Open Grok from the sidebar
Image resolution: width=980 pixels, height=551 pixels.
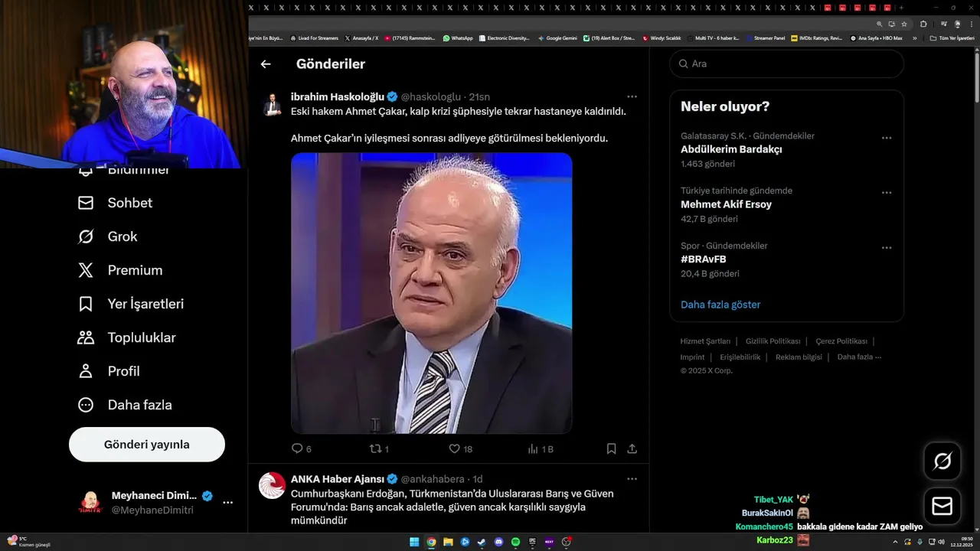(x=107, y=236)
